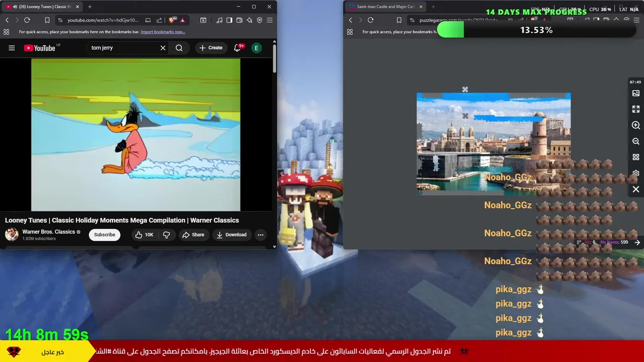Dislike the Looney Tunes video
The height and width of the screenshot is (362, 644).
167,235
